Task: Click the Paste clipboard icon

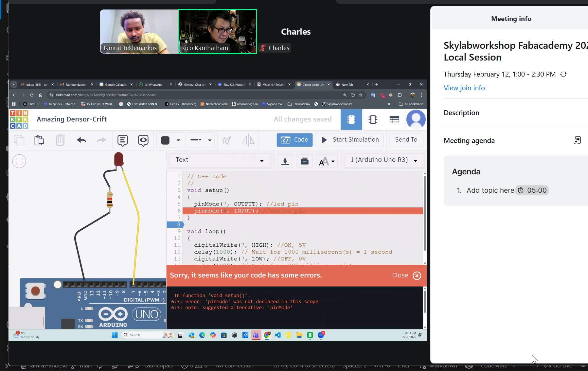Action: click(x=39, y=140)
